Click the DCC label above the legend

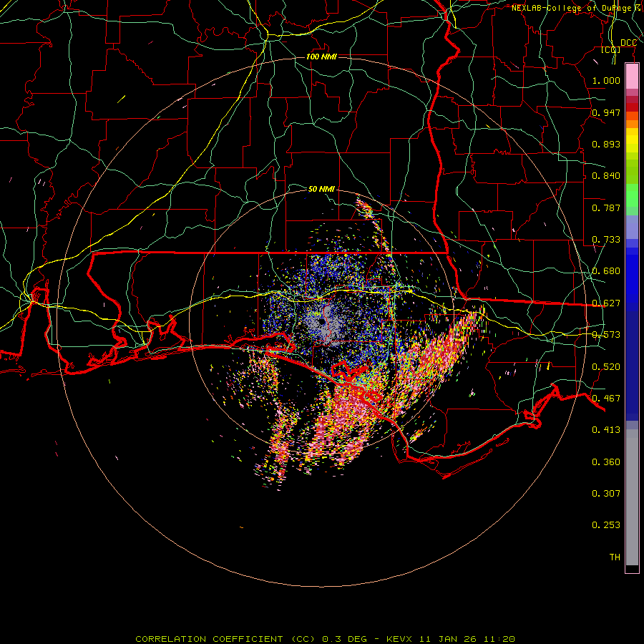point(628,43)
